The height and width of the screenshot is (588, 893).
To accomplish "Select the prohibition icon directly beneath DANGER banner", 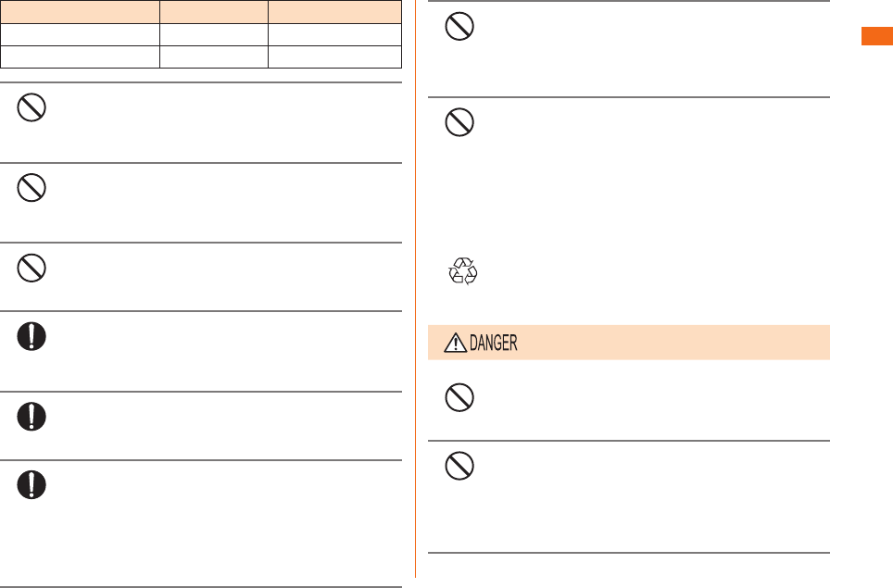I will click(x=459, y=397).
